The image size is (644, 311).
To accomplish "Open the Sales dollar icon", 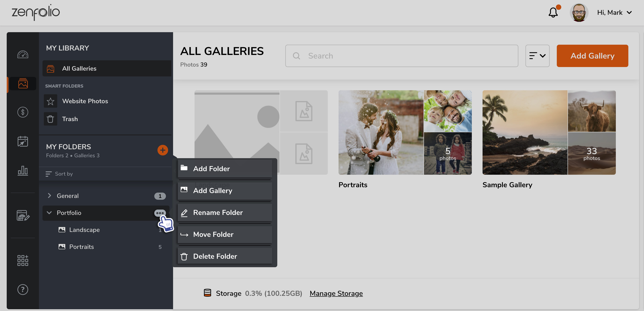I will pos(23,112).
